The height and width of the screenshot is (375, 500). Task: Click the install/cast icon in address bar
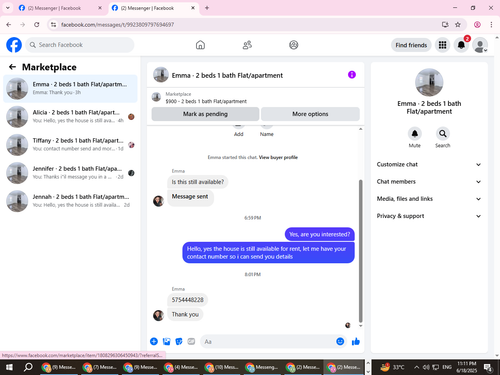(445, 25)
